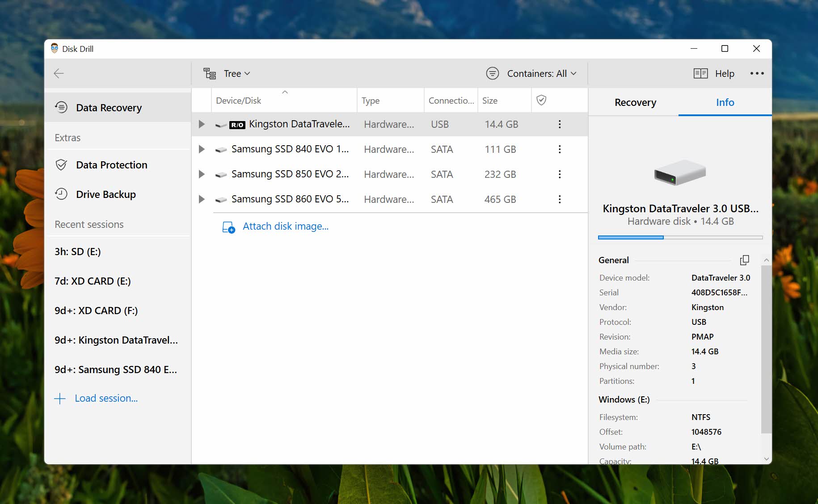818x504 pixels.
Task: Click the attach disk image icon
Action: coord(228,227)
